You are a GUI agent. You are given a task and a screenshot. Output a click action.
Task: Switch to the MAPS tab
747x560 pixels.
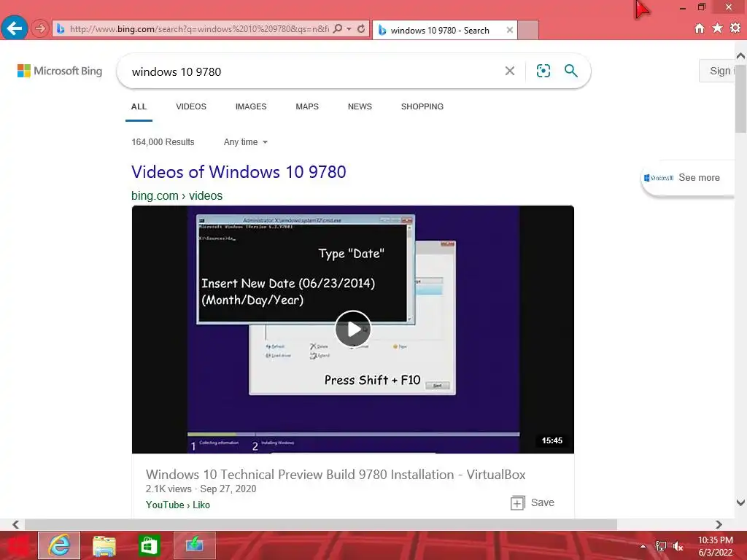pos(307,106)
